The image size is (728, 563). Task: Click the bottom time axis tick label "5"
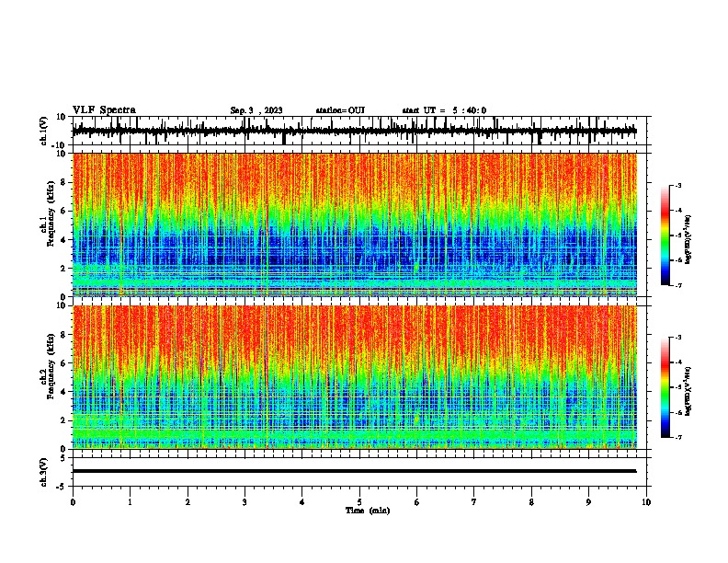point(359,502)
